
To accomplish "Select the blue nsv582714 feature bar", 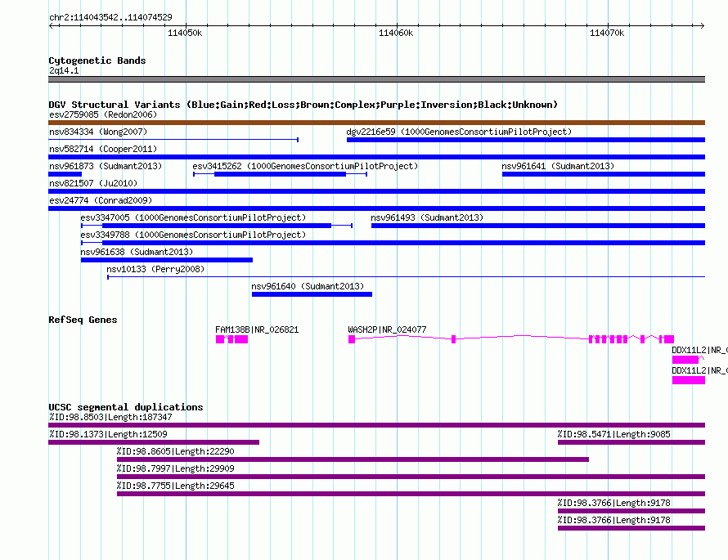I will pos(376,157).
